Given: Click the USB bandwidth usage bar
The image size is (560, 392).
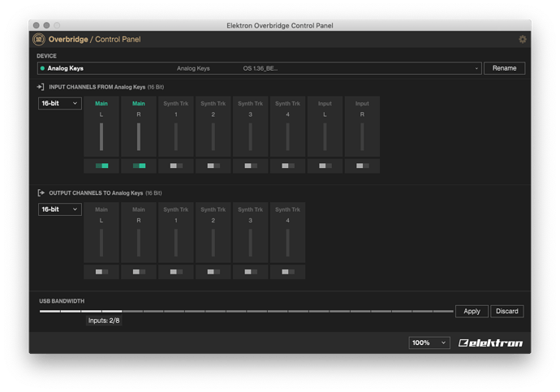Looking at the screenshot, I should tap(247, 312).
